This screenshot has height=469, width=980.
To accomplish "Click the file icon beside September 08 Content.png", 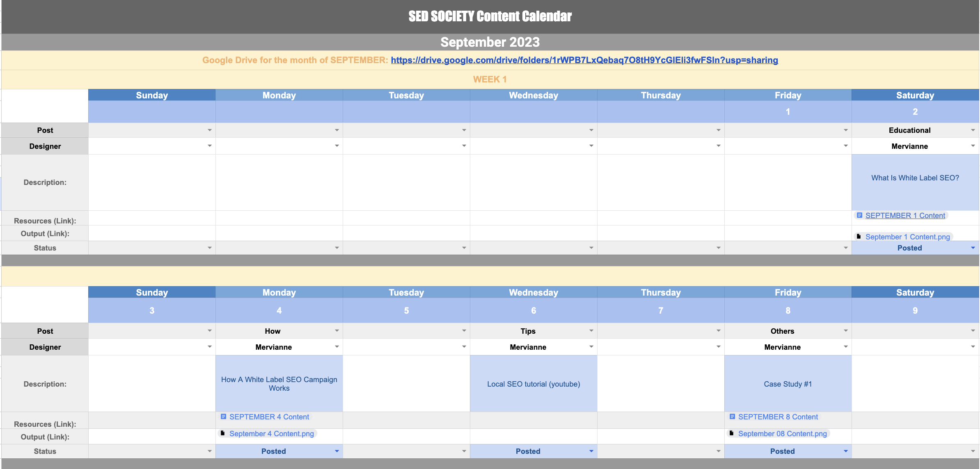I will pyautogui.click(x=731, y=433).
